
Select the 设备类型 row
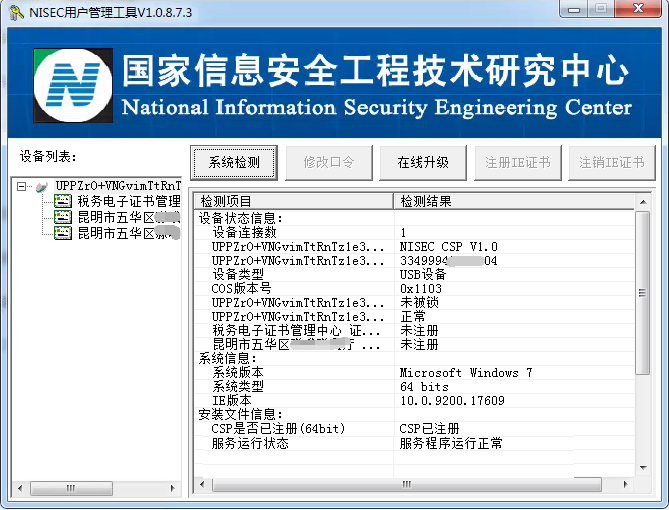pyautogui.click(x=414, y=274)
